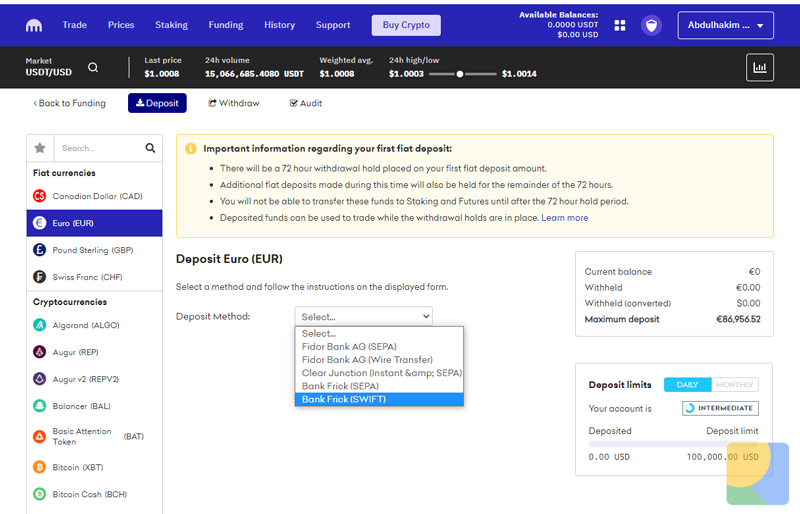Choose the "Select..." placeholder option

pyautogui.click(x=379, y=333)
